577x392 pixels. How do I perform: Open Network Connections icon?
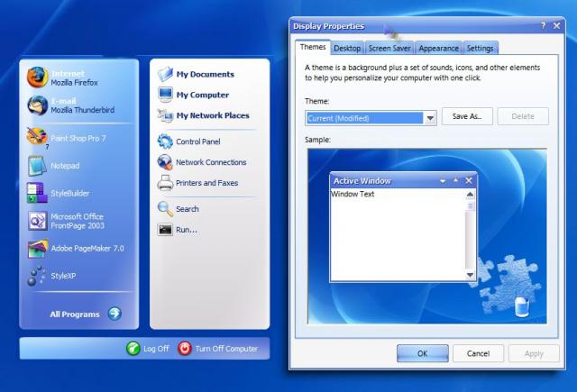(x=165, y=162)
